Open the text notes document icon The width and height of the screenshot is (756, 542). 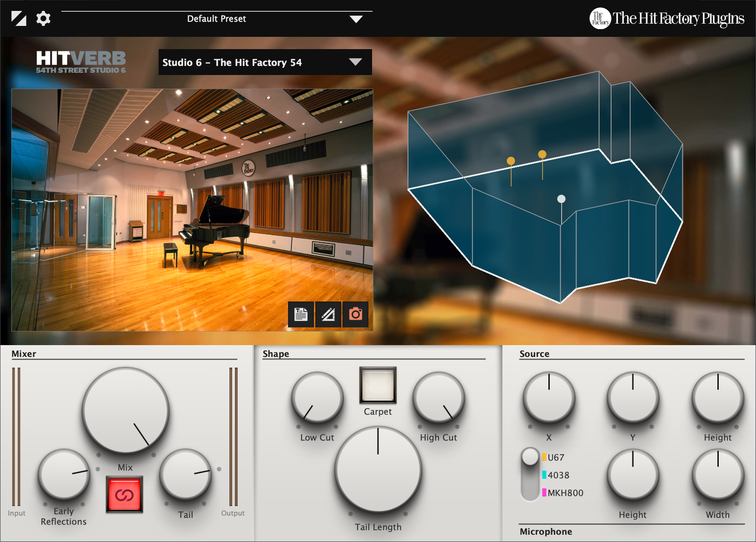click(x=300, y=314)
